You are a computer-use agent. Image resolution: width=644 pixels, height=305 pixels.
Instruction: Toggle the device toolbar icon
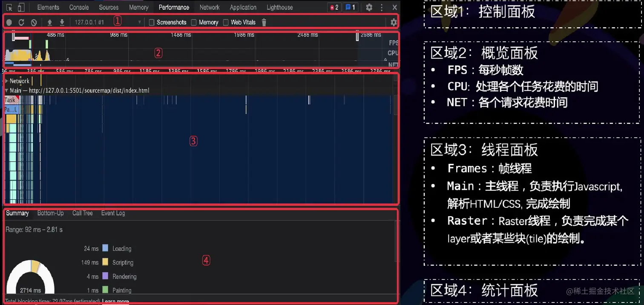(21, 7)
